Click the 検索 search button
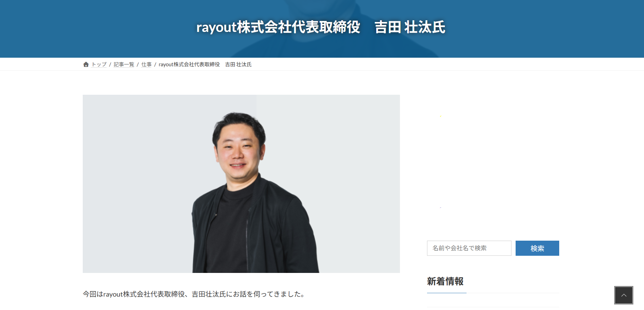Image resolution: width=644 pixels, height=310 pixels. (x=537, y=248)
